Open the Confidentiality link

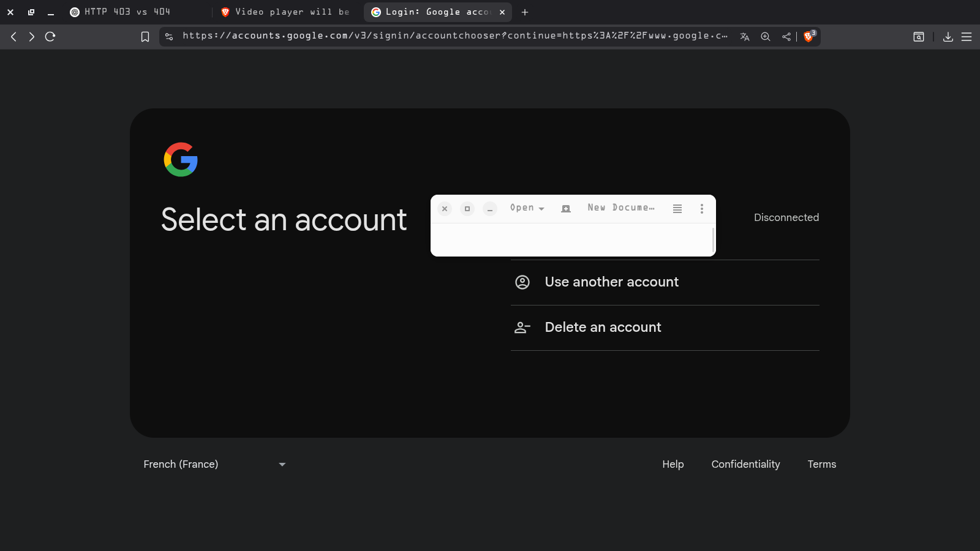pos(745,464)
